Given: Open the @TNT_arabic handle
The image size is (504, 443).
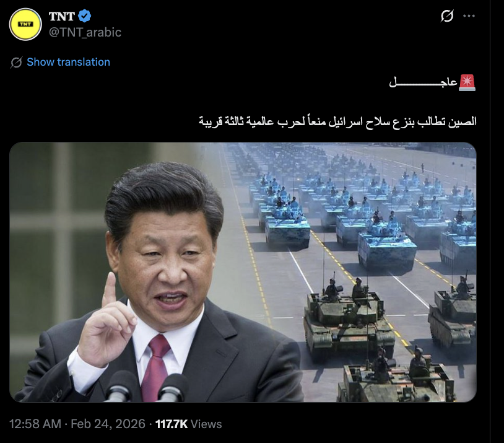Looking at the screenshot, I should click(85, 32).
